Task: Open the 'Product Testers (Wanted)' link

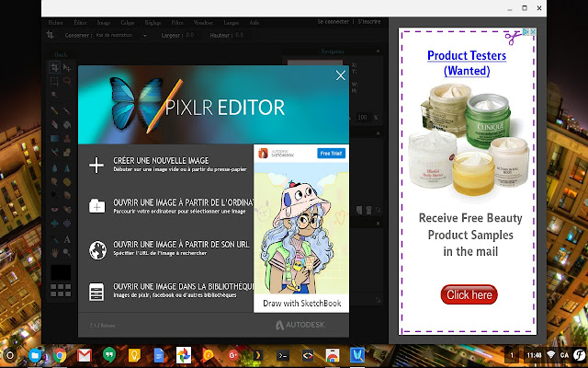Action: [x=467, y=63]
